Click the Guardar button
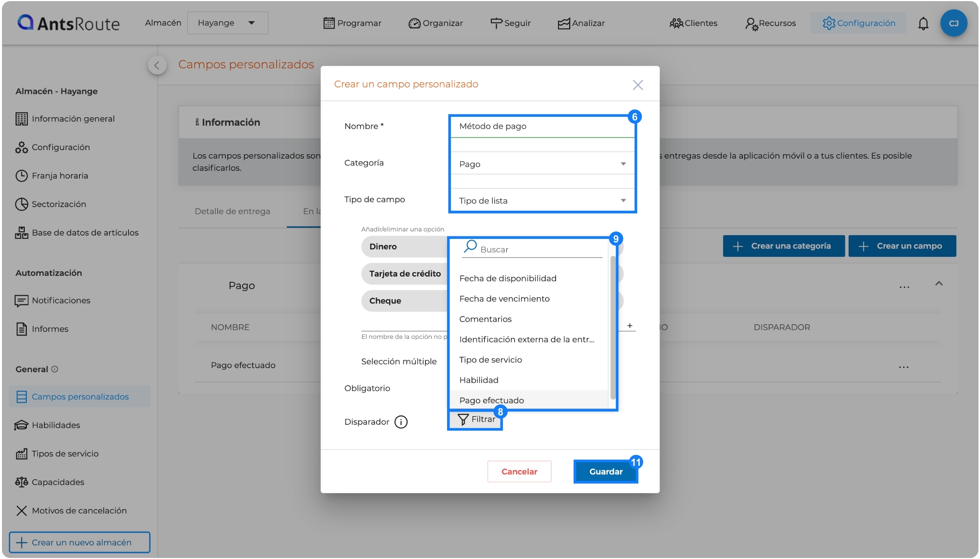980x559 pixels. coord(605,472)
